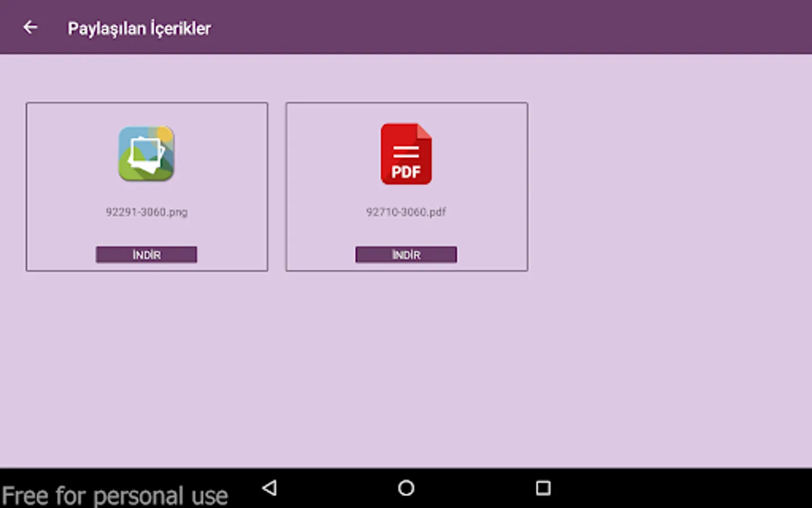
Task: Return to previous screen using left arrow
Action: pyautogui.click(x=30, y=27)
